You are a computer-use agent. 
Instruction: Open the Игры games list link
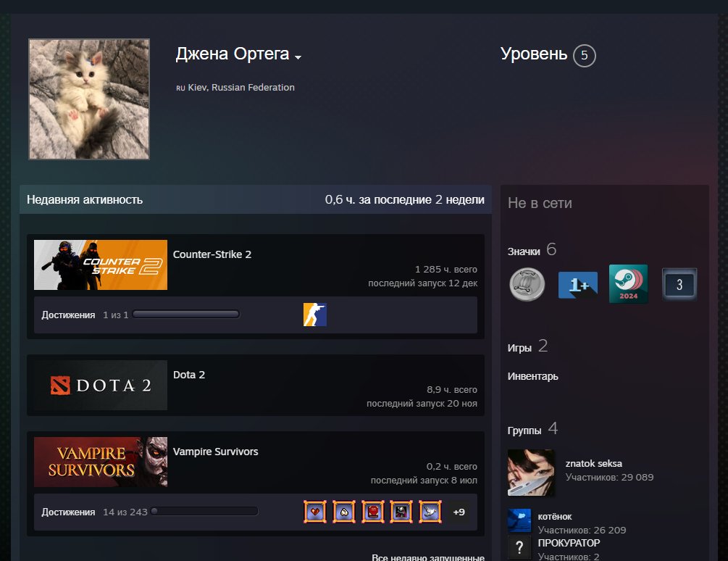[x=519, y=348]
